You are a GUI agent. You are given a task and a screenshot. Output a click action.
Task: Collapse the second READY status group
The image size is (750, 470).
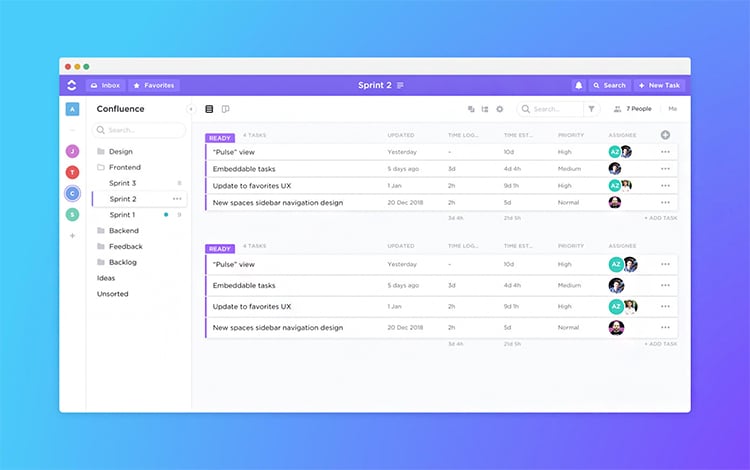220,249
